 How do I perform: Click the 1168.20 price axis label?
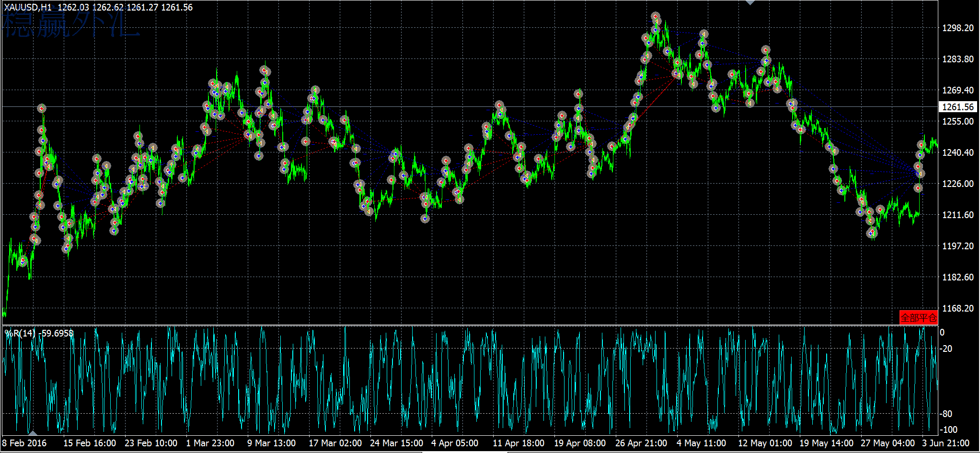click(x=958, y=308)
